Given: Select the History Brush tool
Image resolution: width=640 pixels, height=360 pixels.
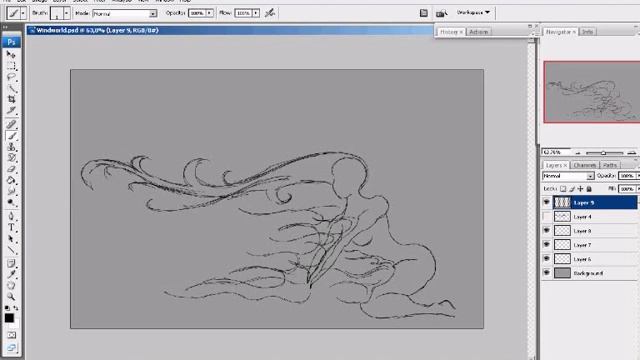Looking at the screenshot, I should click(11, 158).
